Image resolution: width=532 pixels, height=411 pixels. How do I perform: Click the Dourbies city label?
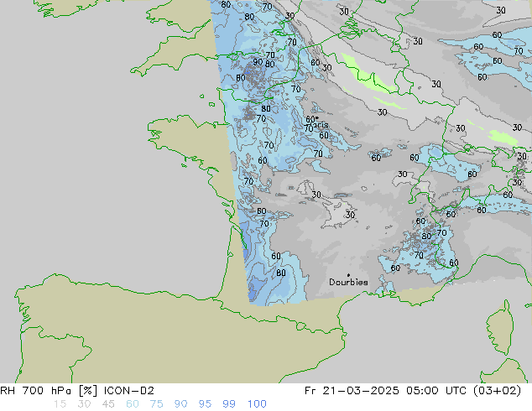point(348,282)
